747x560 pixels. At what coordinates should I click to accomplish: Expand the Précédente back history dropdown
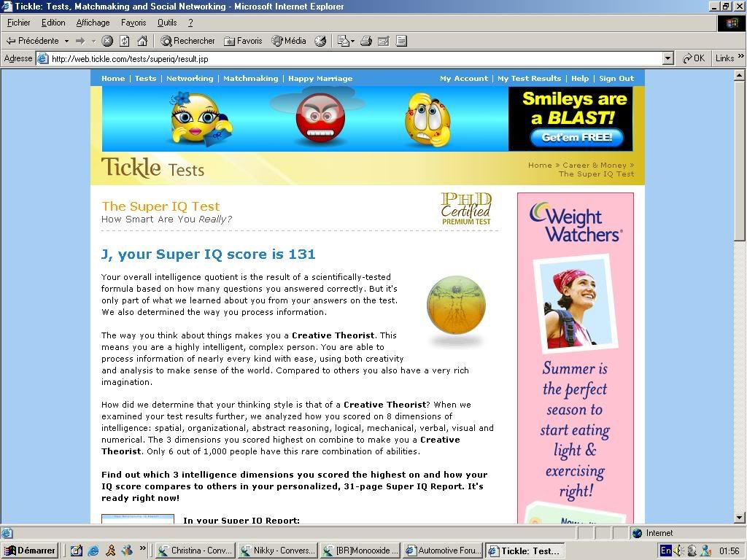click(x=66, y=41)
